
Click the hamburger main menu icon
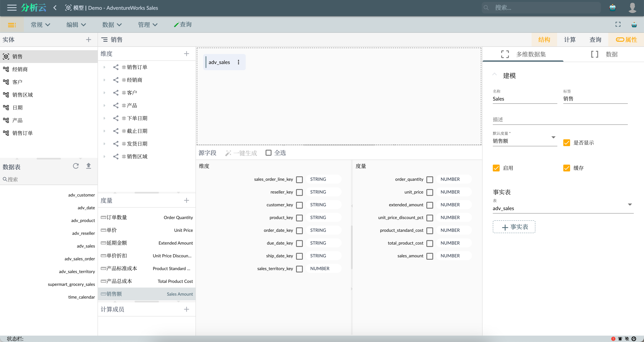(x=12, y=8)
